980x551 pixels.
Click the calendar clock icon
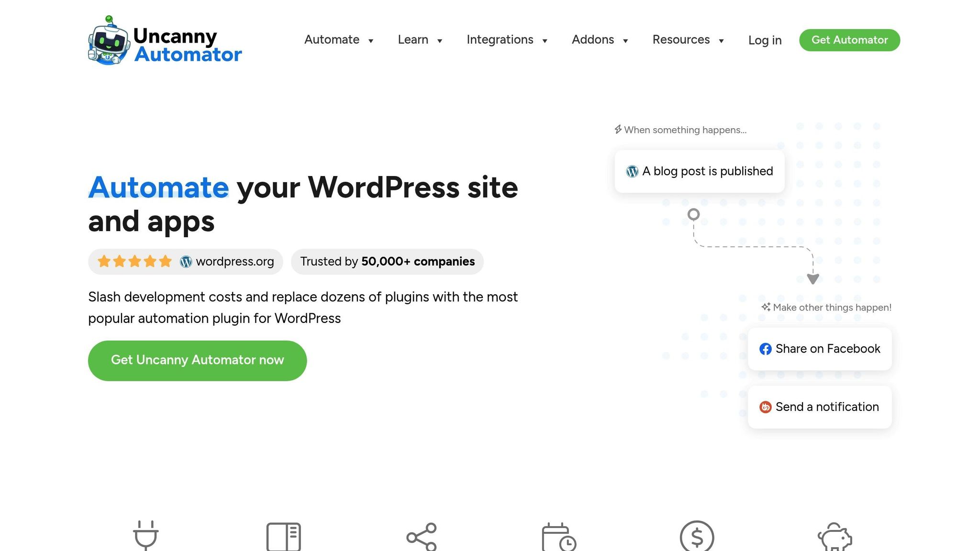[558, 537]
